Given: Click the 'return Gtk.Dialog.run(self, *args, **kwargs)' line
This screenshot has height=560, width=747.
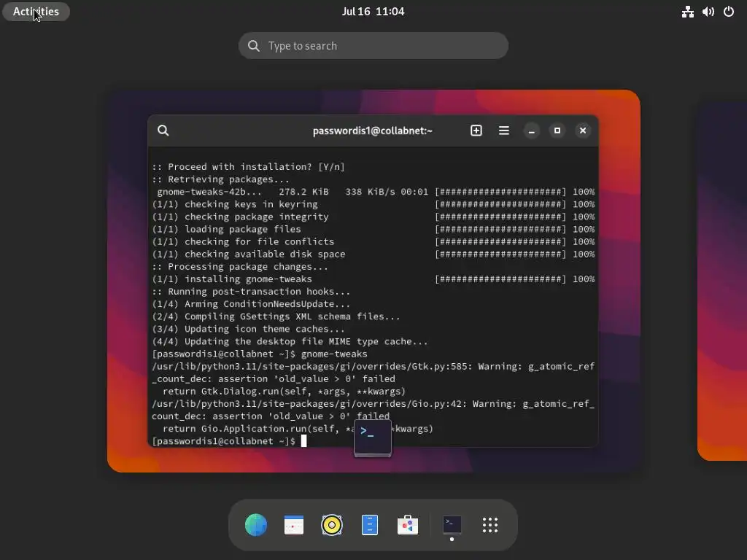Looking at the screenshot, I should coord(284,391).
